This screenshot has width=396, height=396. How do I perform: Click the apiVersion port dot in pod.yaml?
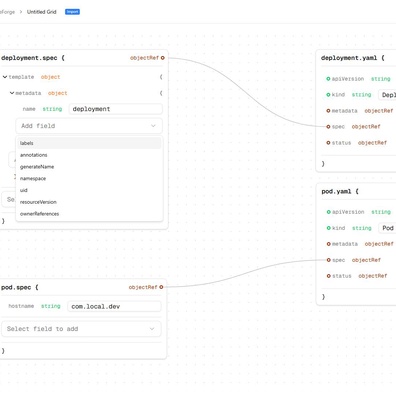pyautogui.click(x=328, y=212)
